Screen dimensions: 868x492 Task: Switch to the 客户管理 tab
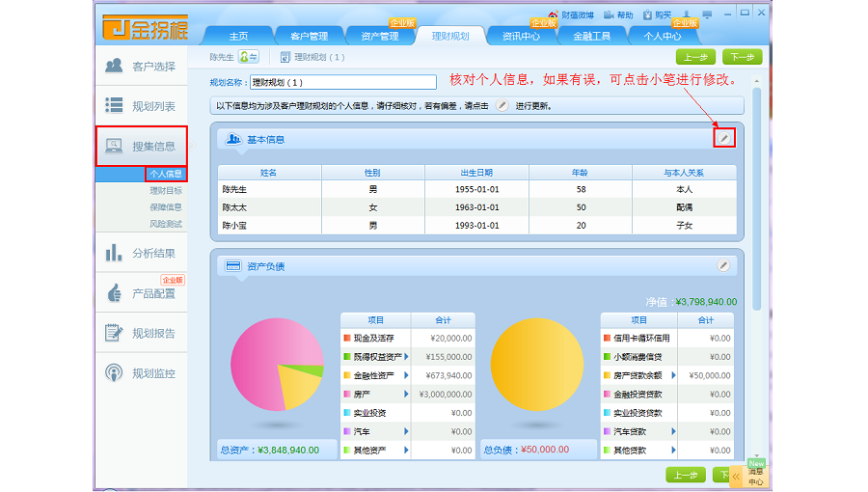(x=309, y=36)
